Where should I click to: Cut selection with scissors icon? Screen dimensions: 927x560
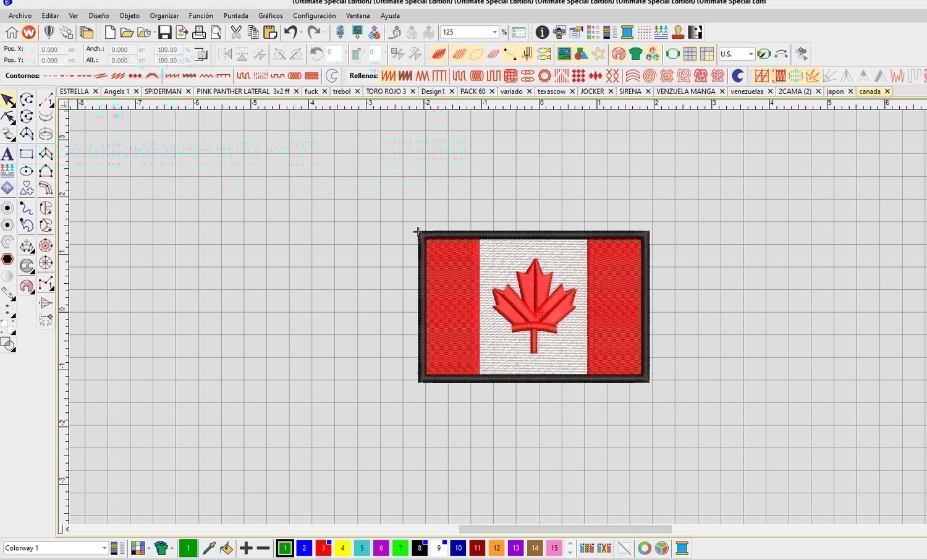pos(236,32)
